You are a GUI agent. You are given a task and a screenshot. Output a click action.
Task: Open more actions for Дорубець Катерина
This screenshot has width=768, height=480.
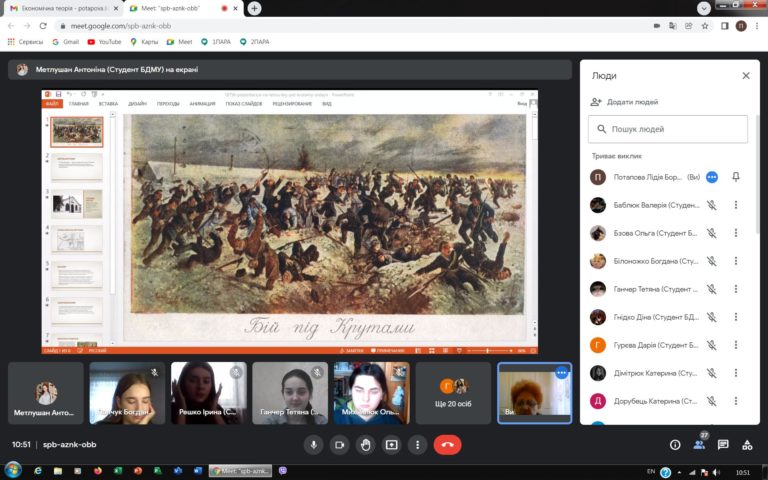(736, 401)
